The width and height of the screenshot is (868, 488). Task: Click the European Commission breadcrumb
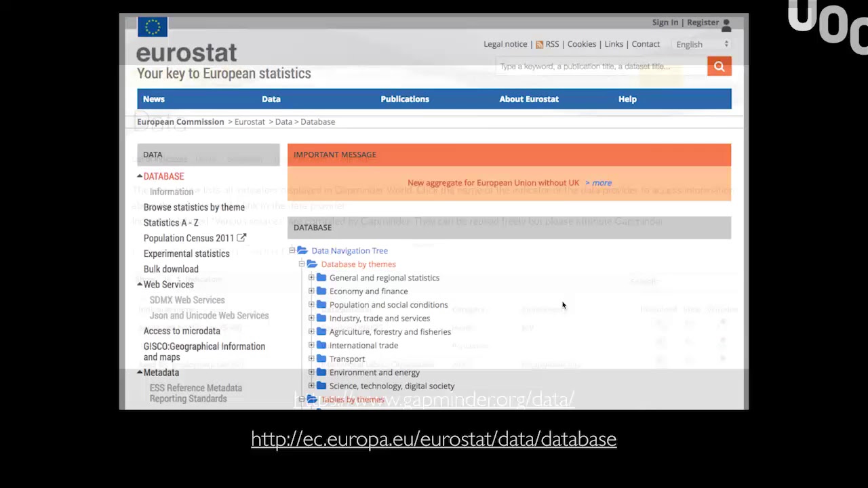coord(180,122)
